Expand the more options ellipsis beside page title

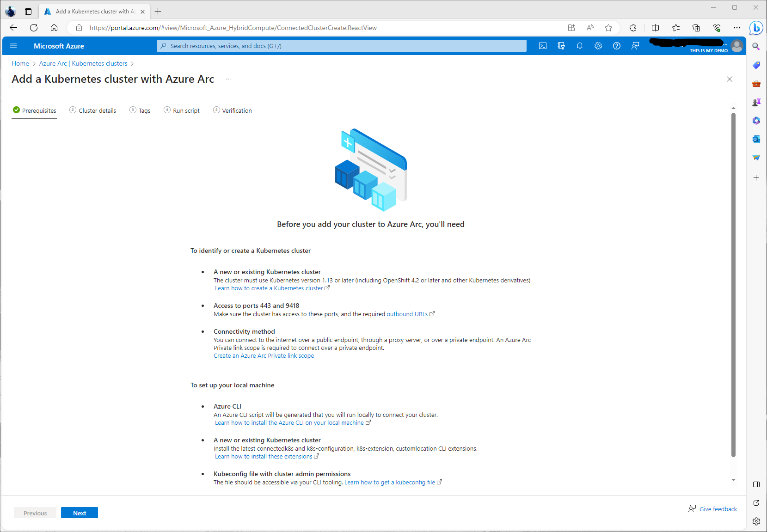coord(228,79)
